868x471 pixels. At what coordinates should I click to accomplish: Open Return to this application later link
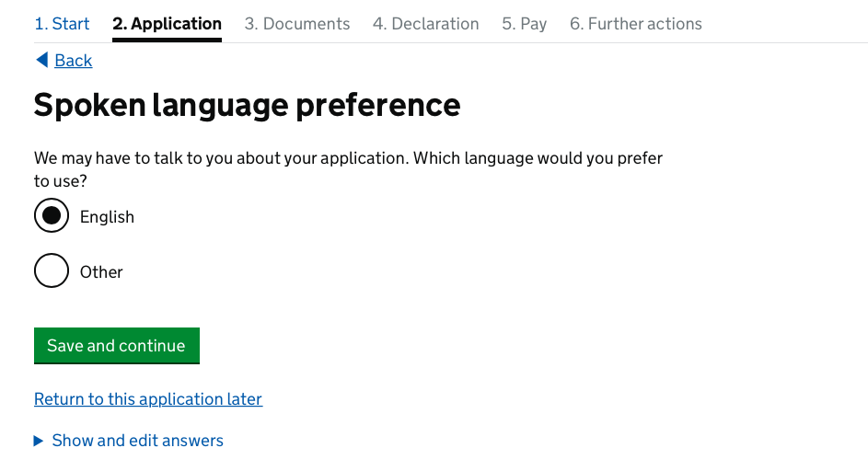(148, 399)
